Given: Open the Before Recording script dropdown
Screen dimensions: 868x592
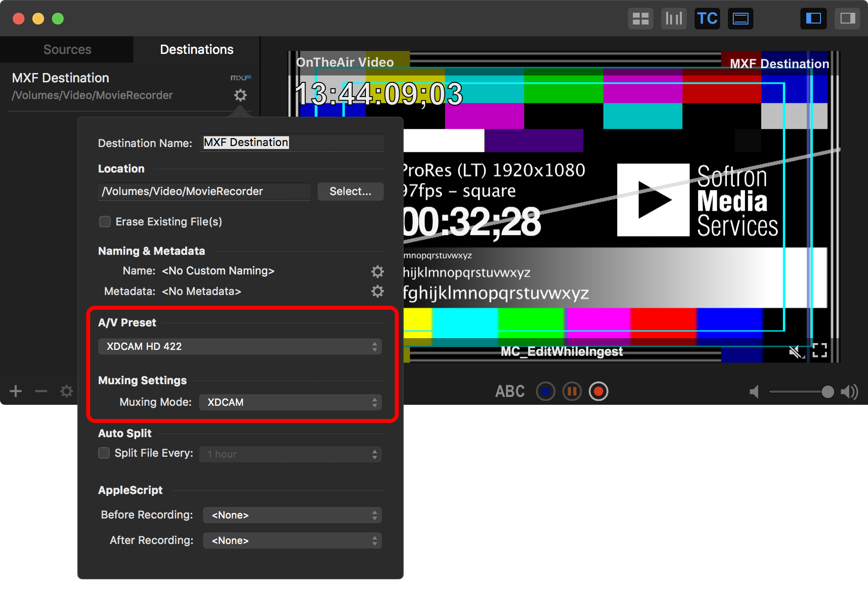Looking at the screenshot, I should pos(292,515).
